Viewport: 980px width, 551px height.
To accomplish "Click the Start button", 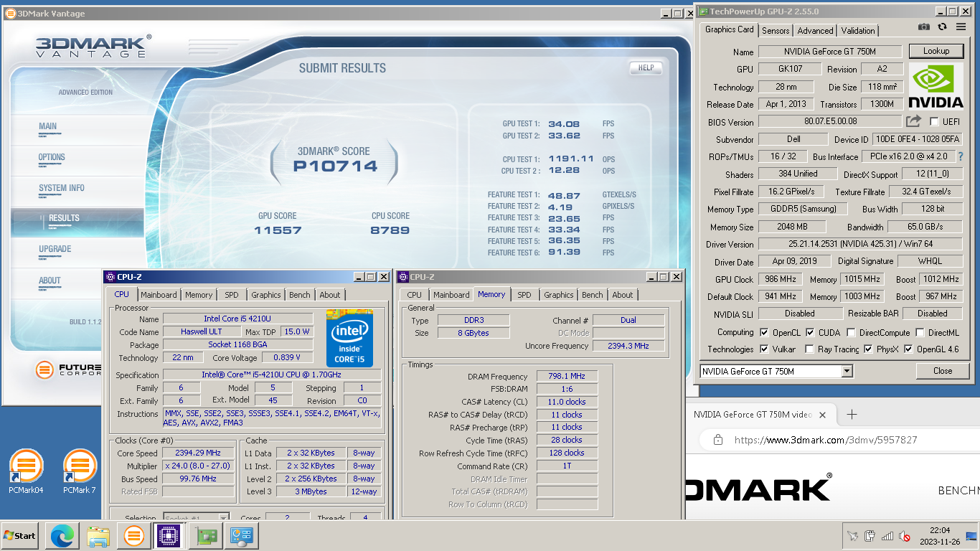I will [20, 535].
